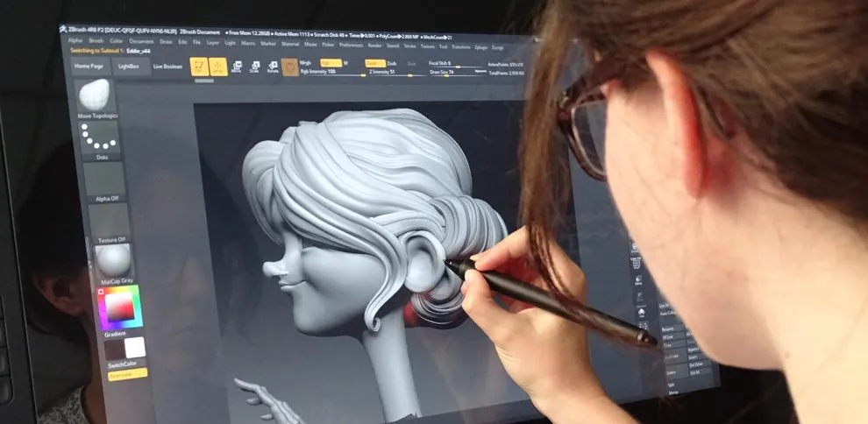Open the LightBox browser
Viewport: 868px width, 424px height.
click(131, 67)
